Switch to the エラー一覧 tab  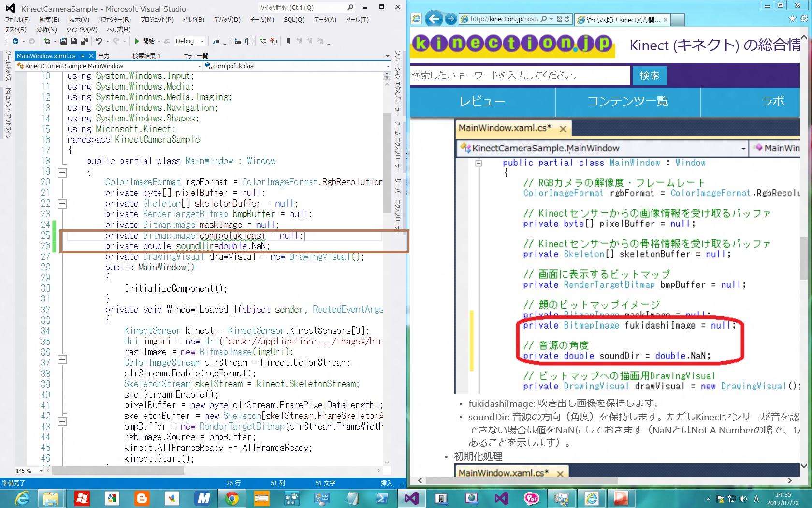(196, 56)
